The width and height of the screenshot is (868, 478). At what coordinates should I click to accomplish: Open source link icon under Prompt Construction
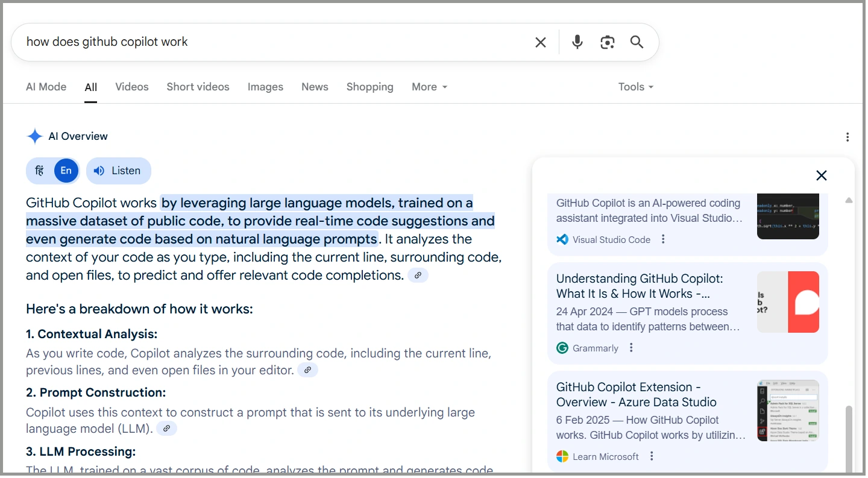(166, 429)
